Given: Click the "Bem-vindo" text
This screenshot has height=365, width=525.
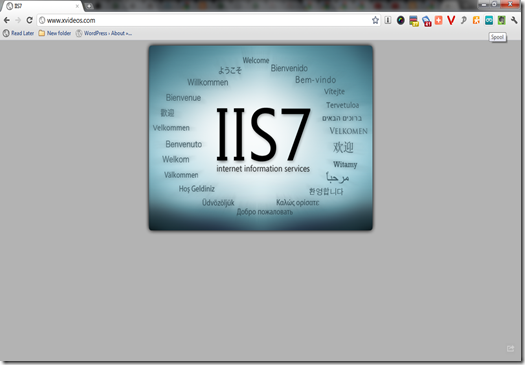Looking at the screenshot, I should point(315,80).
